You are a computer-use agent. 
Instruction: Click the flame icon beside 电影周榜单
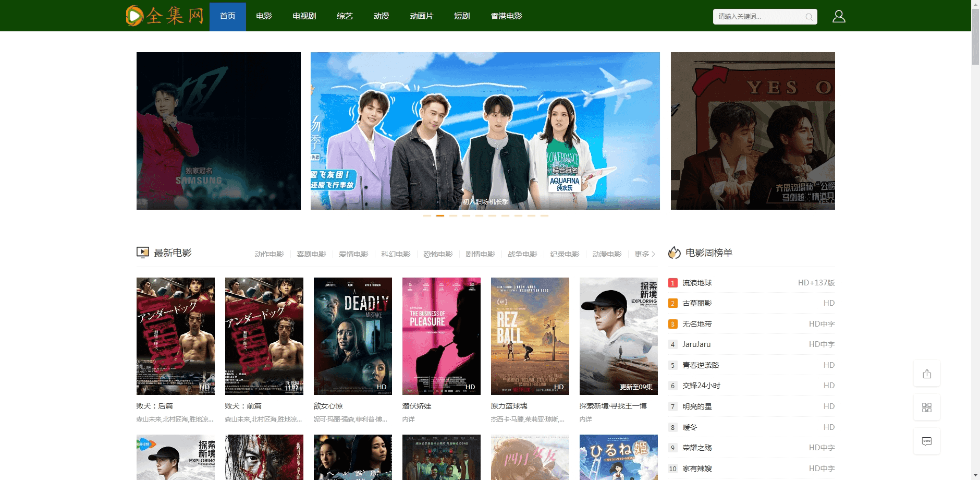675,253
